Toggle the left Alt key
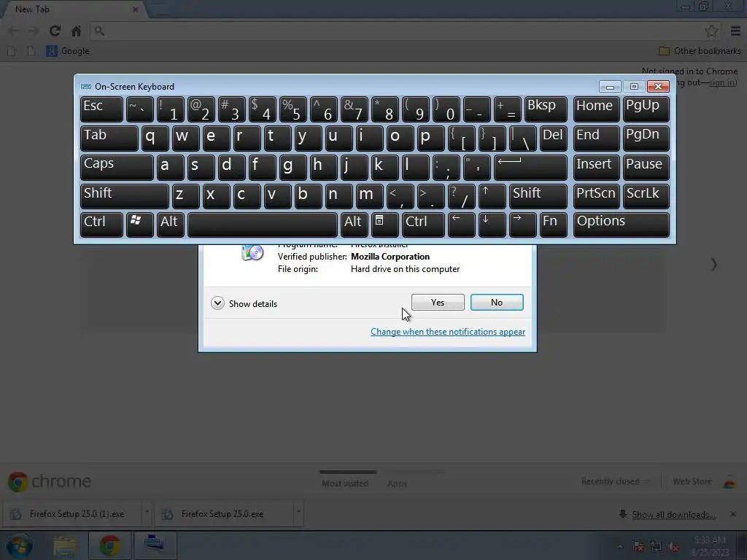 (170, 225)
